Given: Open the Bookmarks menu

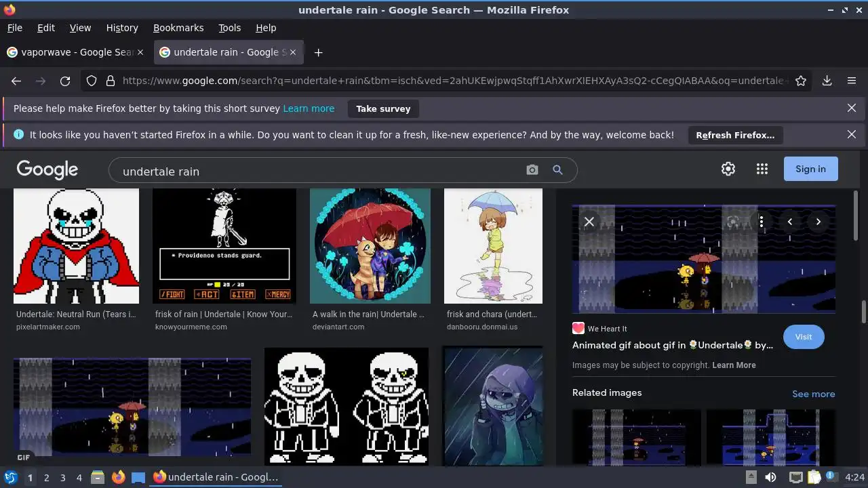Looking at the screenshot, I should (178, 28).
